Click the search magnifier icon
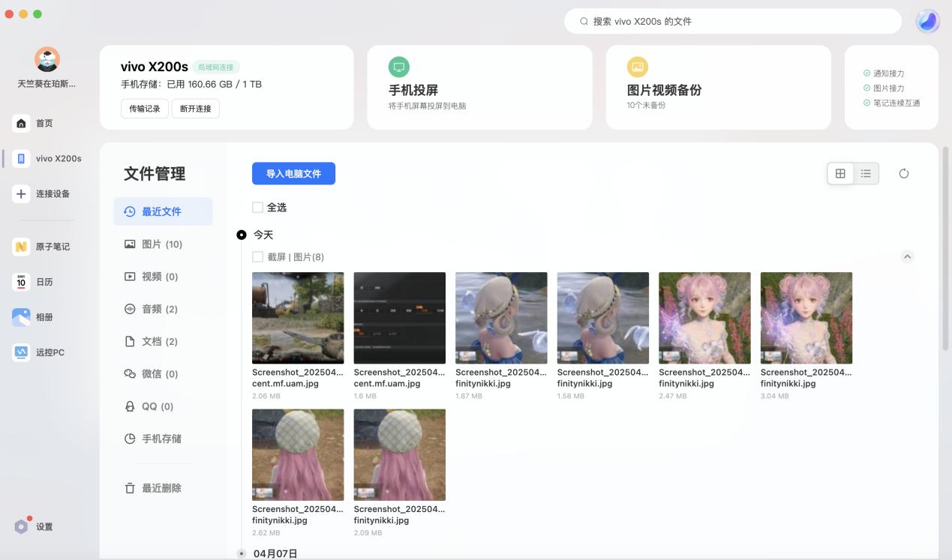952x560 pixels. point(584,22)
